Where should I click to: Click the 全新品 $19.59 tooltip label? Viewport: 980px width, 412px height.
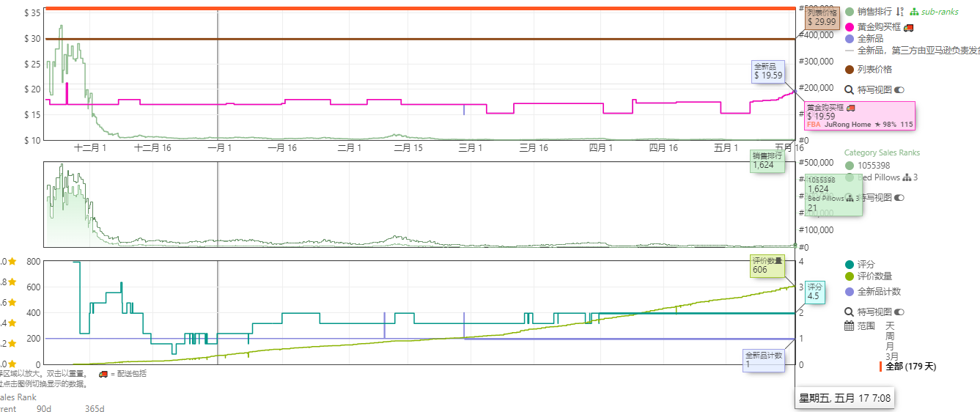tap(768, 71)
